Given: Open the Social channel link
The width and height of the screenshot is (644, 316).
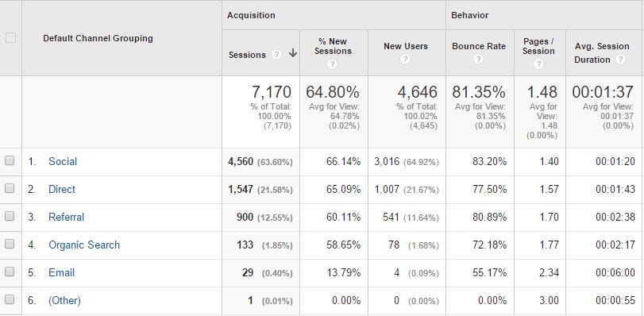Looking at the screenshot, I should [63, 161].
